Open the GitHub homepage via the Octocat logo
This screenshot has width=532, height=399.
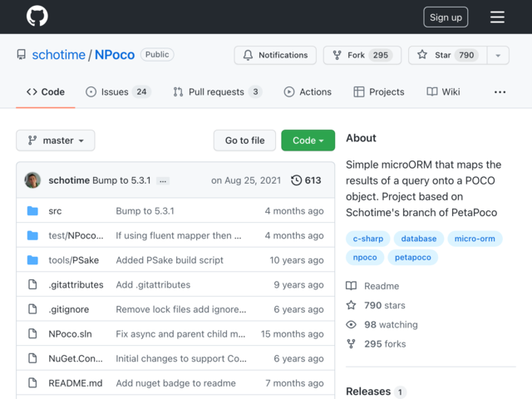[x=37, y=17]
